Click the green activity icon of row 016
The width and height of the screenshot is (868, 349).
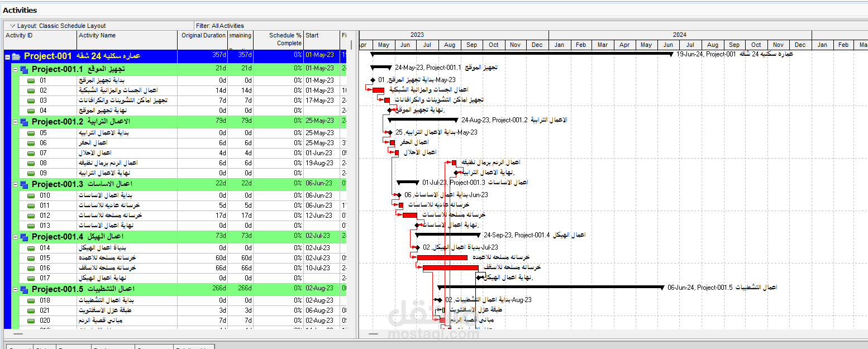(x=31, y=268)
